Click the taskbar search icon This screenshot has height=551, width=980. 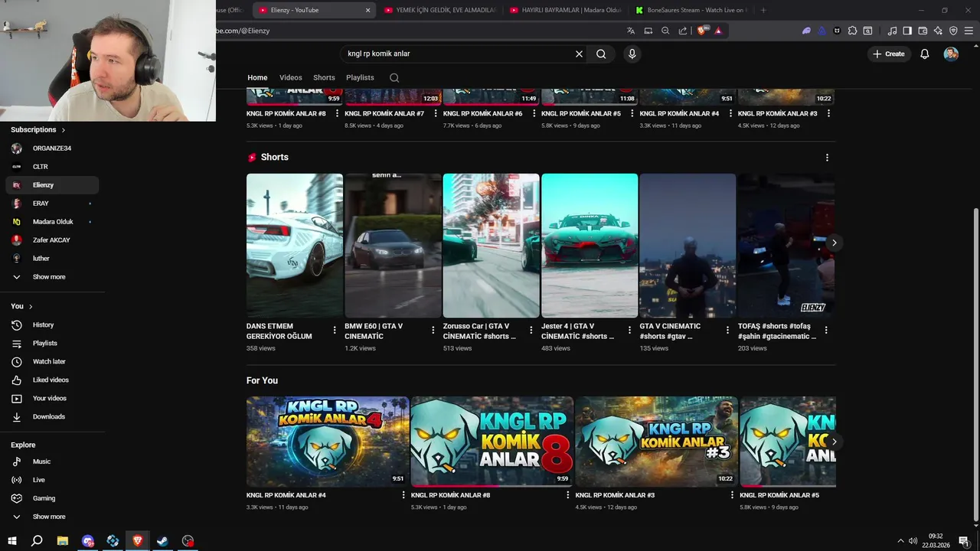37,541
